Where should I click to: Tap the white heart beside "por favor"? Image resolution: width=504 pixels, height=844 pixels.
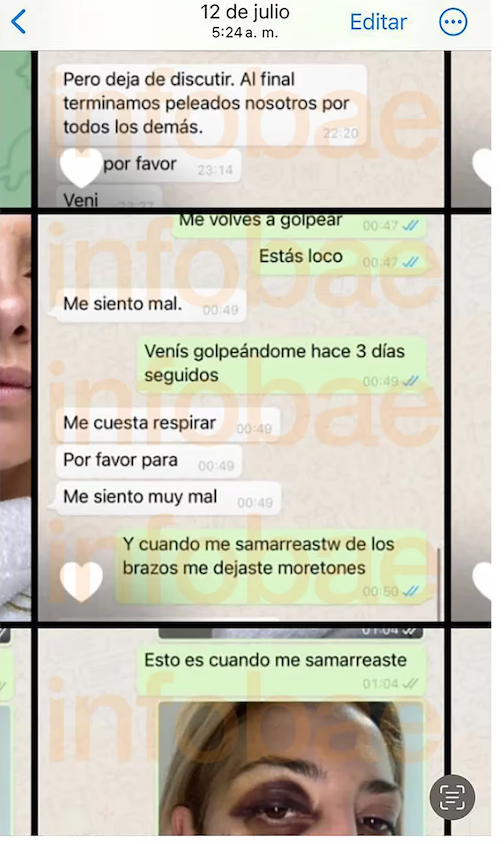click(81, 166)
